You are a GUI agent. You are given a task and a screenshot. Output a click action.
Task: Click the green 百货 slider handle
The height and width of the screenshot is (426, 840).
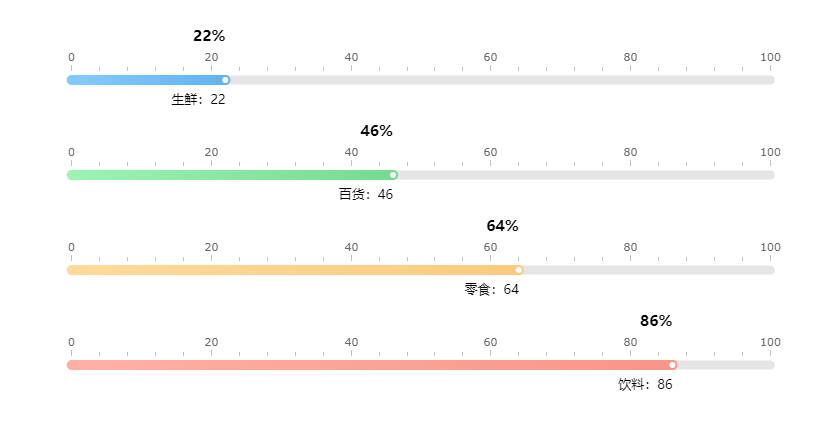tap(393, 175)
